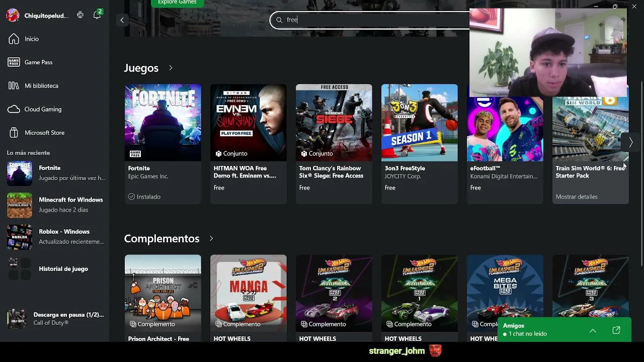Go back with the left arrow
Image resolution: width=644 pixels, height=362 pixels.
tap(122, 20)
